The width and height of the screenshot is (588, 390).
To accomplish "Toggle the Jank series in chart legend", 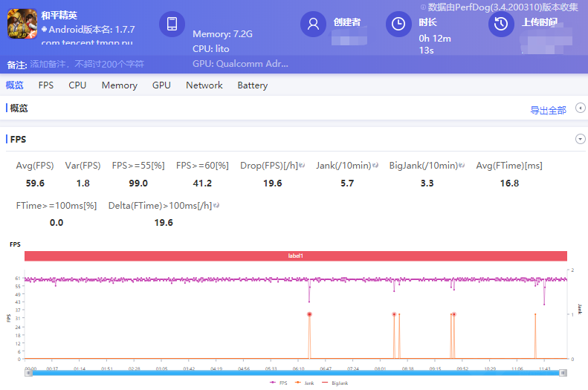I will (305, 383).
